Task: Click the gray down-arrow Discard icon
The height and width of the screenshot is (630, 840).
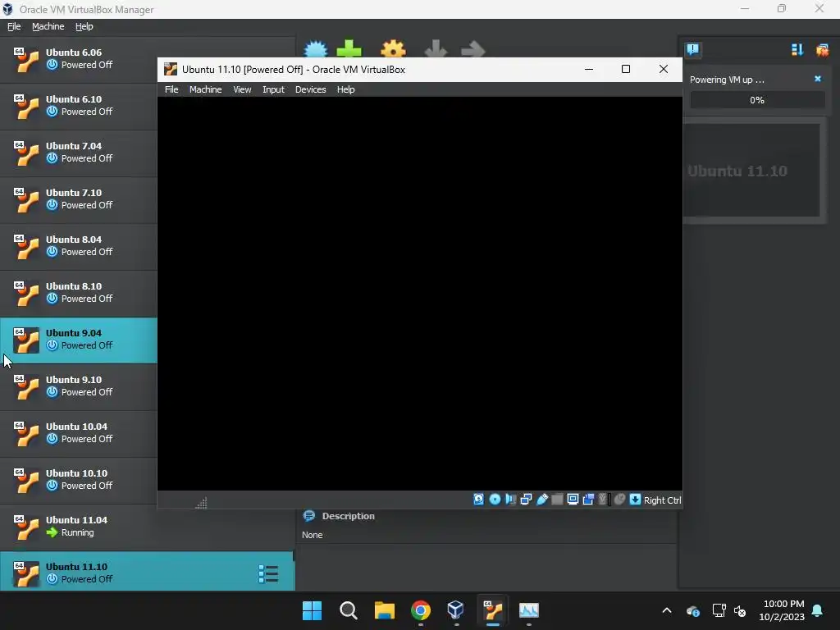Action: (436, 49)
